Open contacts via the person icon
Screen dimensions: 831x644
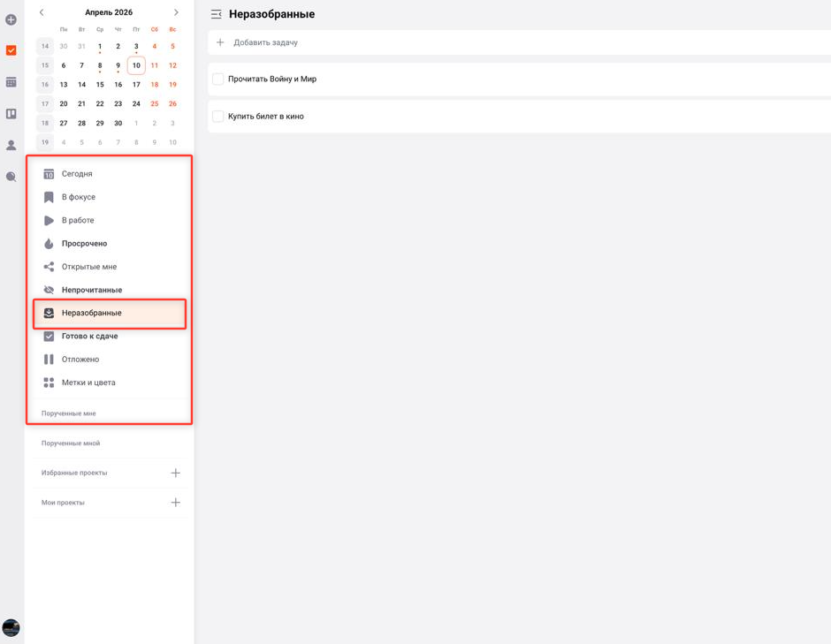point(11,144)
